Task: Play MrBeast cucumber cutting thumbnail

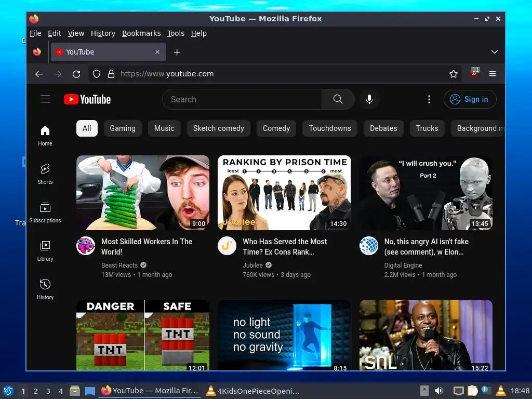Action: (x=143, y=193)
